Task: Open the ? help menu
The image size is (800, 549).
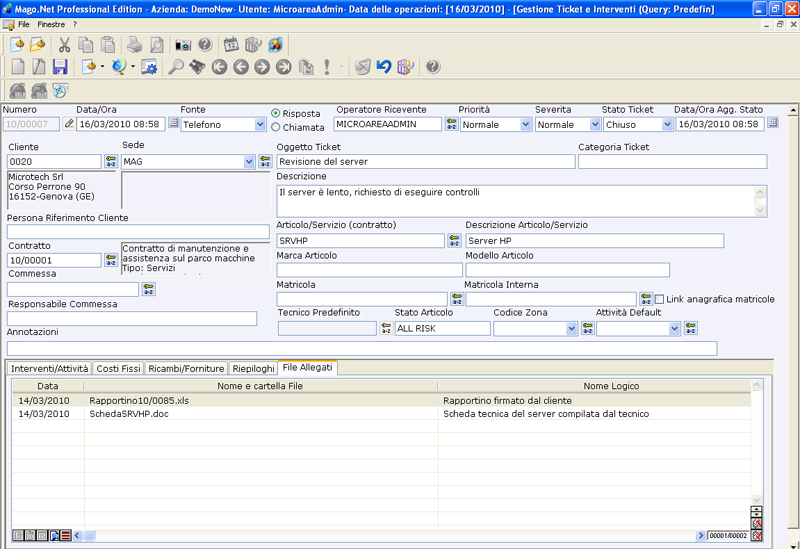Action: tap(74, 24)
